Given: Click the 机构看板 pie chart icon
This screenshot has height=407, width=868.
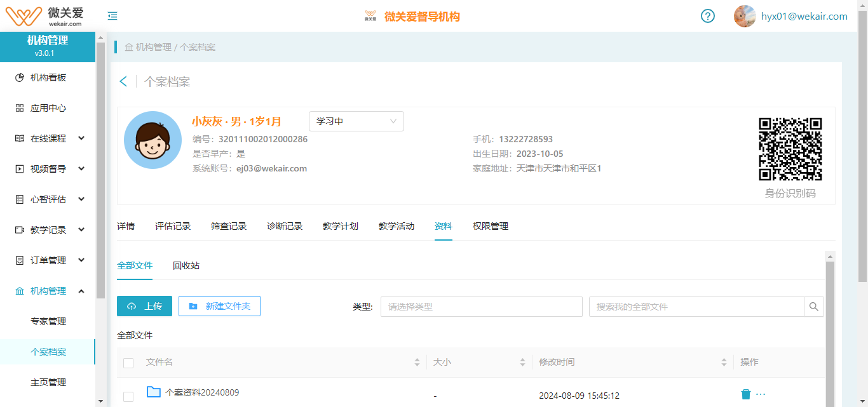Looking at the screenshot, I should point(20,77).
